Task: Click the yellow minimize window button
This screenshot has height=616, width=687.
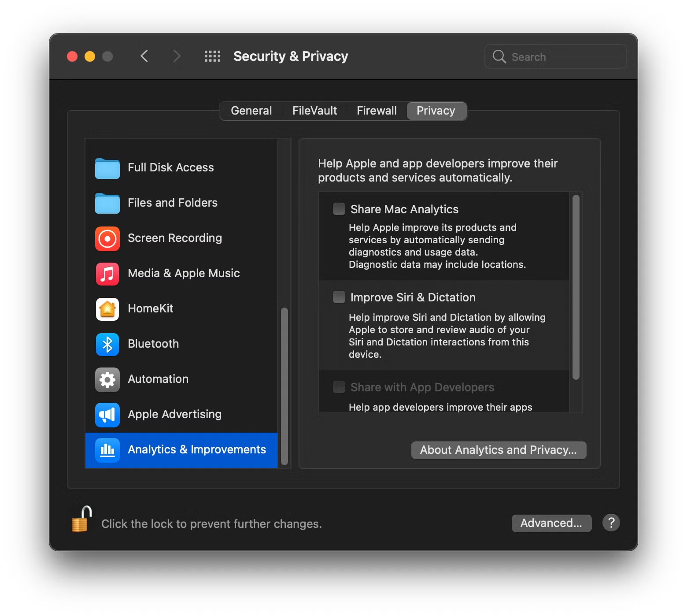Action: coord(90,56)
